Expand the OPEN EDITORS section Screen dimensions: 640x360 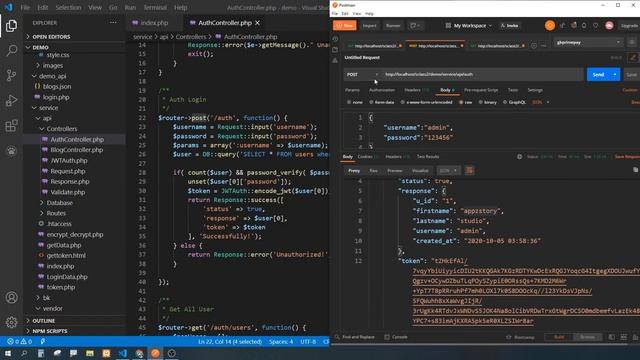(51, 37)
